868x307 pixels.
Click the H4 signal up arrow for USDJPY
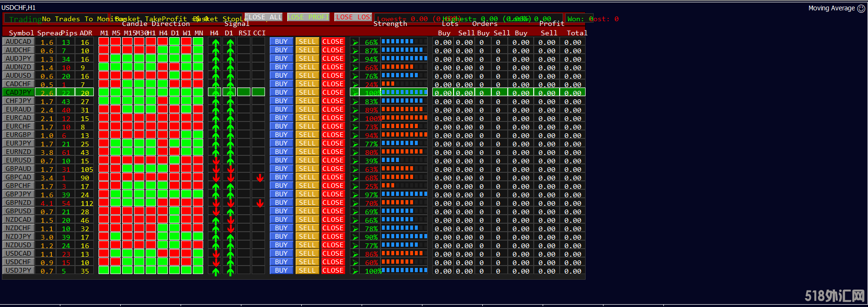[216, 271]
